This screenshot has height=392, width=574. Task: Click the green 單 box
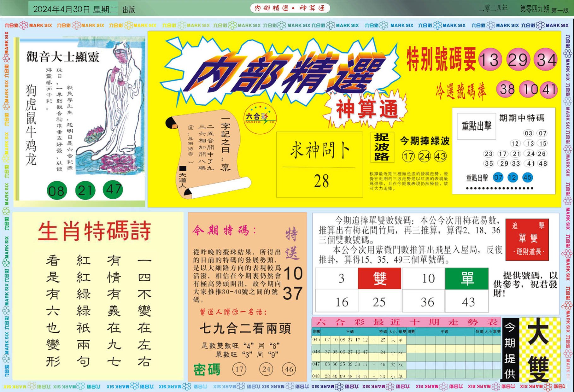coord(467,278)
